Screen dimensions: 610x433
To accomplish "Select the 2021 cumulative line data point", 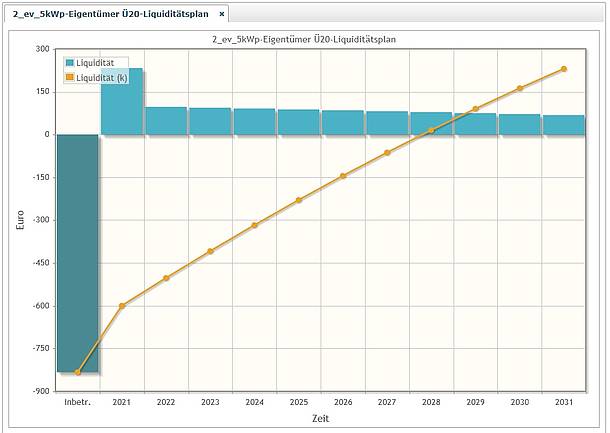I will coord(122,305).
